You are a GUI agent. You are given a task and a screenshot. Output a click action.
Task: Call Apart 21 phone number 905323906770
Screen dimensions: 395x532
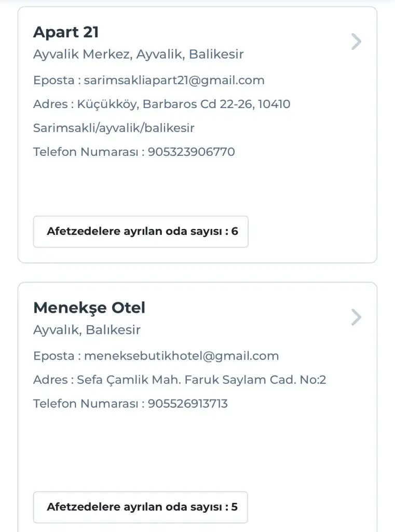click(192, 152)
